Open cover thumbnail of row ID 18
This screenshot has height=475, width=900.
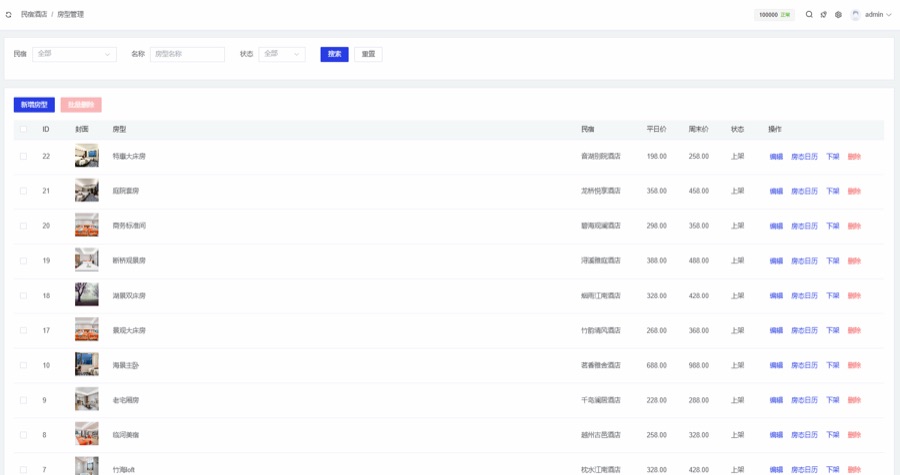point(87,295)
